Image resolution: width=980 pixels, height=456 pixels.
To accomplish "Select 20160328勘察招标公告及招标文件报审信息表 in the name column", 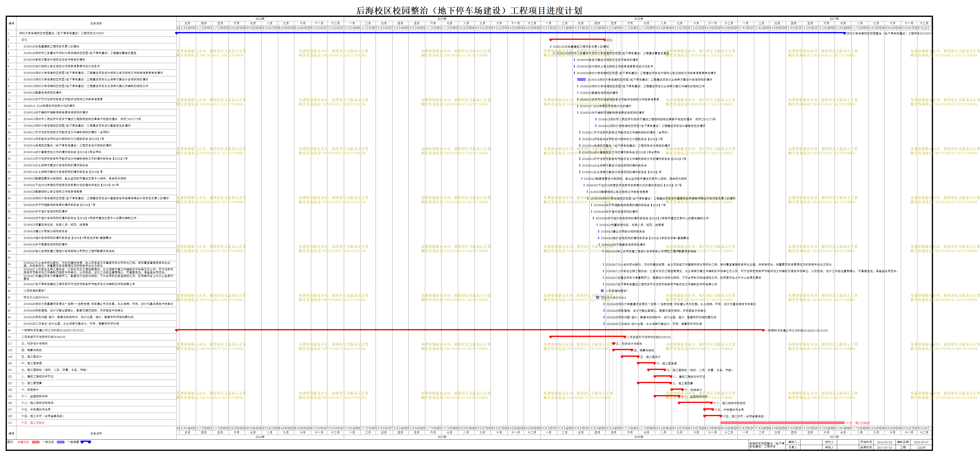I will (x=53, y=191).
